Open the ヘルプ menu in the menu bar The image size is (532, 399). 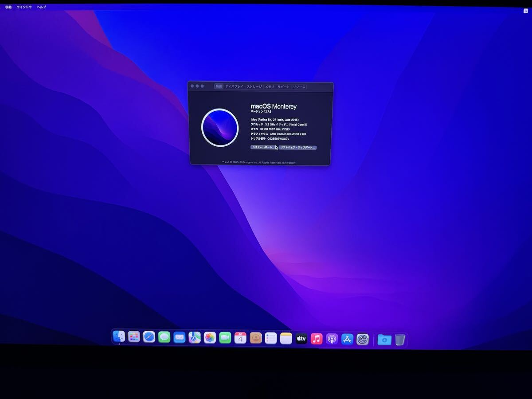point(41,7)
